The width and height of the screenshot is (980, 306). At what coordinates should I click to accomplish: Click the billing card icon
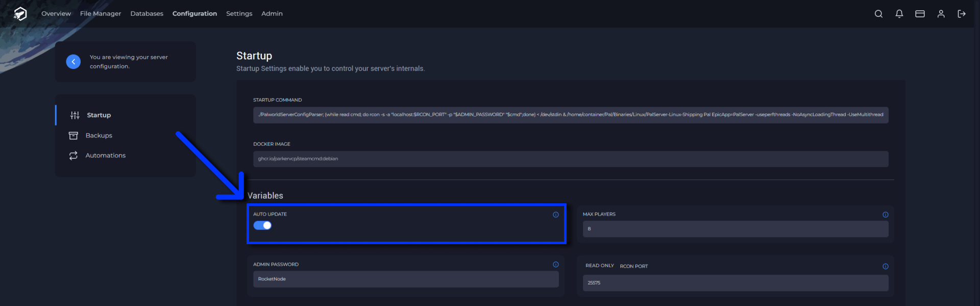click(920, 14)
